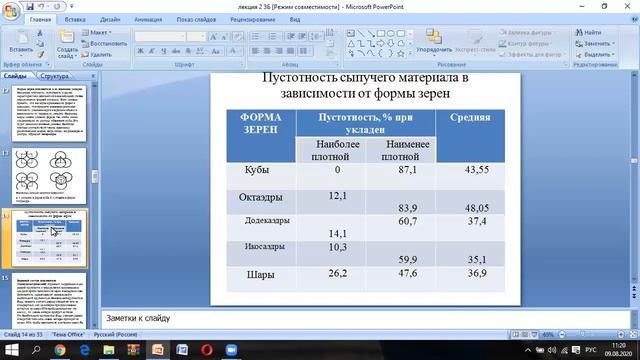
Task: Open font color A picker
Action: (x=234, y=51)
